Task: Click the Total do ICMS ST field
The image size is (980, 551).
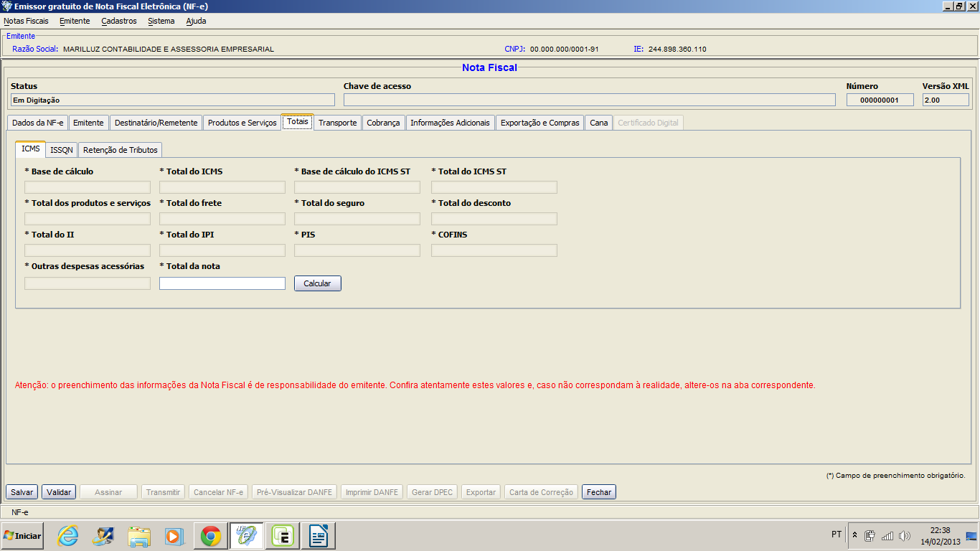Action: tap(494, 187)
